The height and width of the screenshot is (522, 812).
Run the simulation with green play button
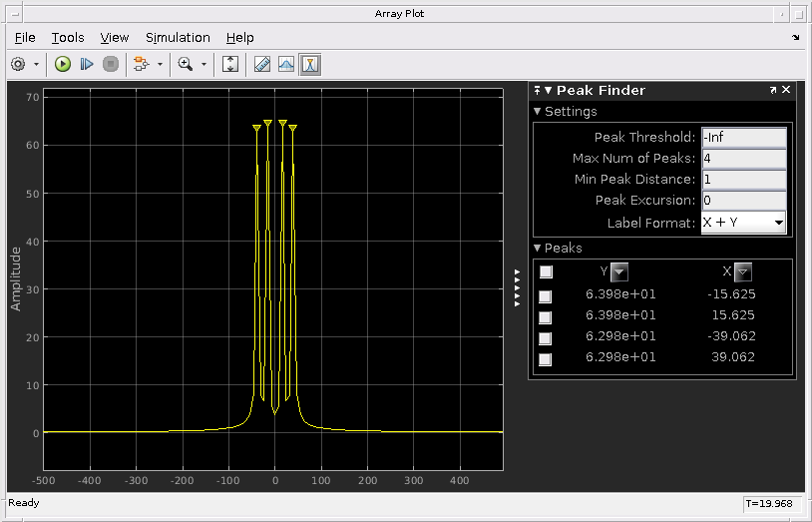(63, 64)
